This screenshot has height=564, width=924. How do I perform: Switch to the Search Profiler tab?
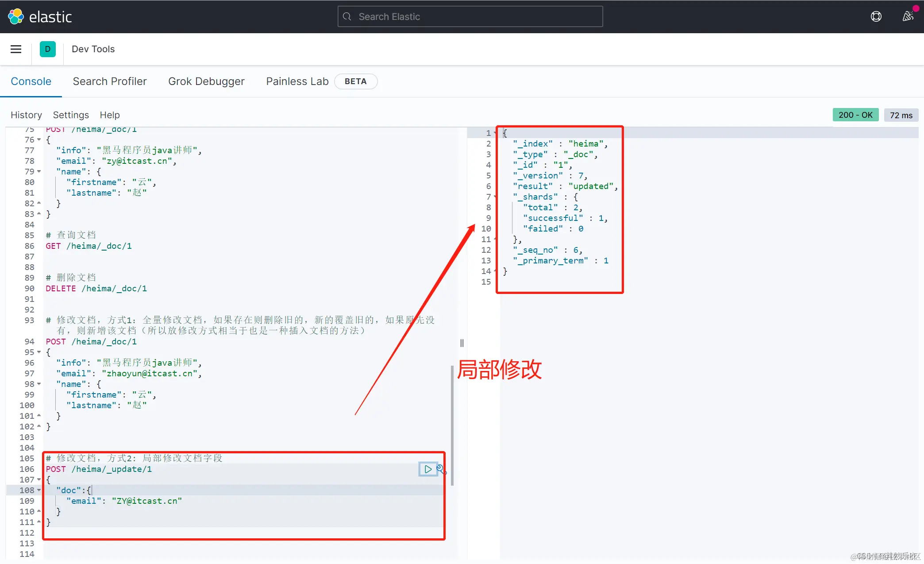(x=109, y=81)
